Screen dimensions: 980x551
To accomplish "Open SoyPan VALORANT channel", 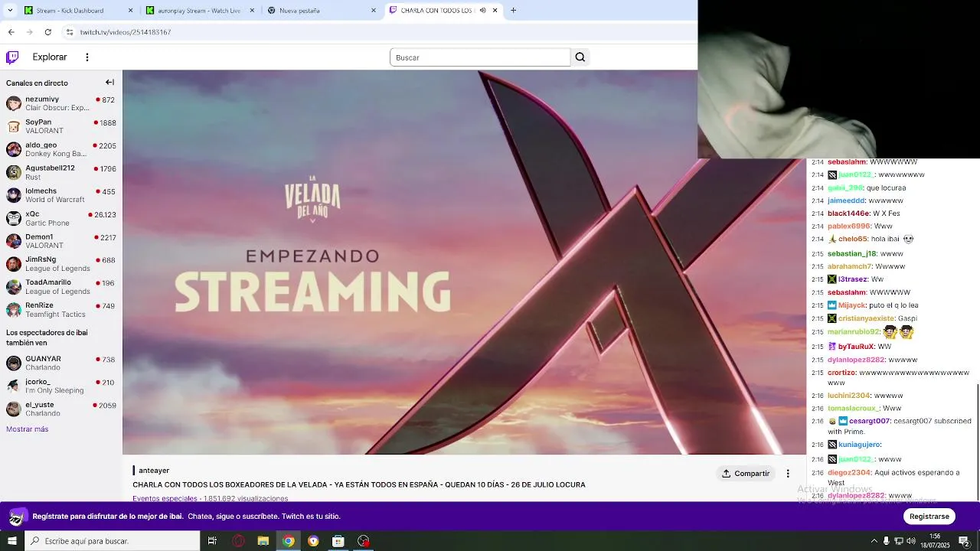I will click(x=61, y=126).
